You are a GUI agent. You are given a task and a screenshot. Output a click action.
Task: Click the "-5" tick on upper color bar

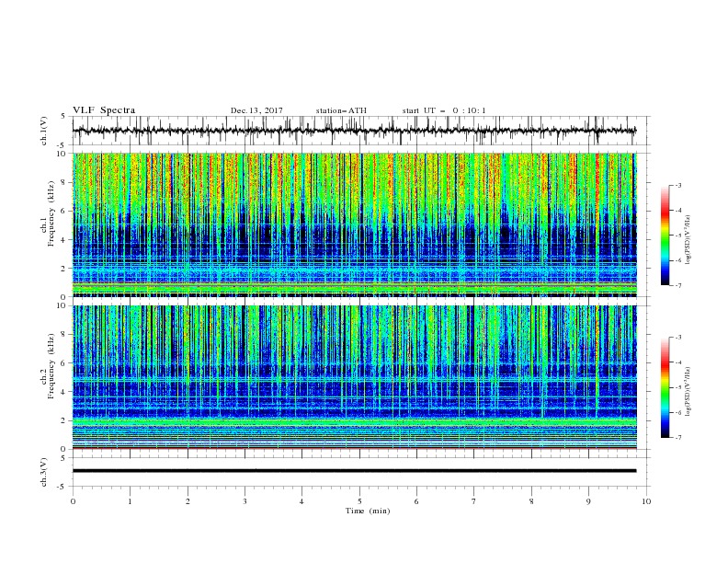click(677, 236)
